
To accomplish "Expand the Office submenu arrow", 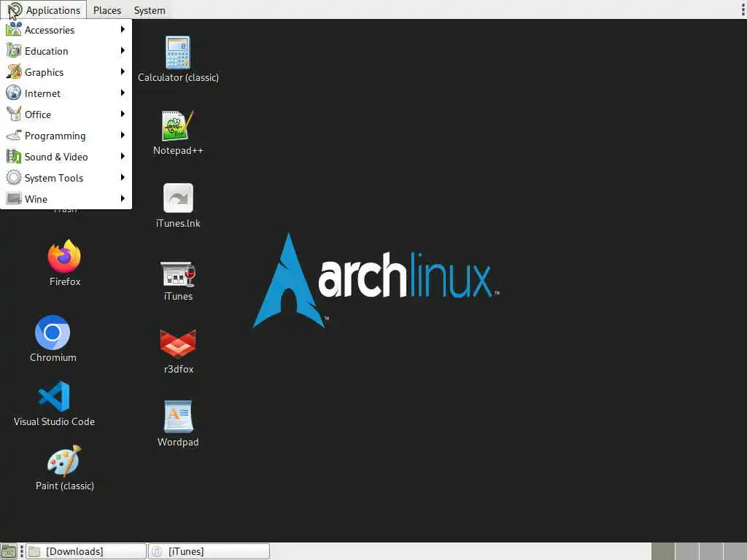I will click(x=123, y=114).
